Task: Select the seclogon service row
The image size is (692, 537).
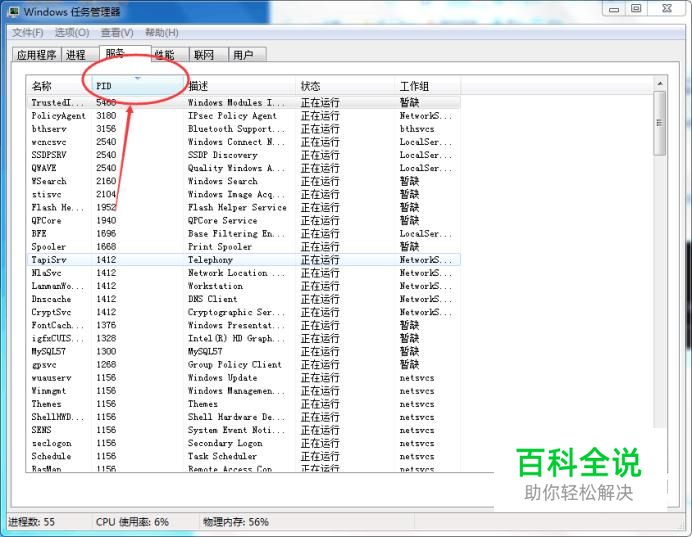Action: (244, 443)
